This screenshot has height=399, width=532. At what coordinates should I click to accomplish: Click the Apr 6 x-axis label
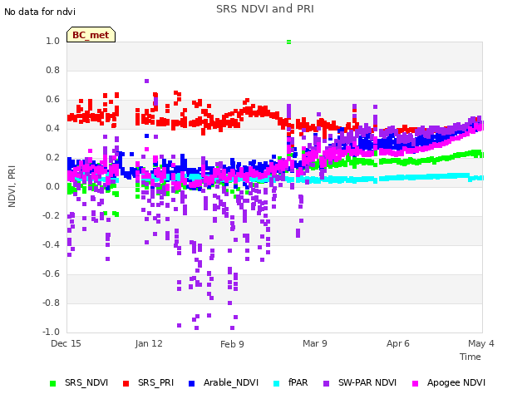[x=398, y=343]
